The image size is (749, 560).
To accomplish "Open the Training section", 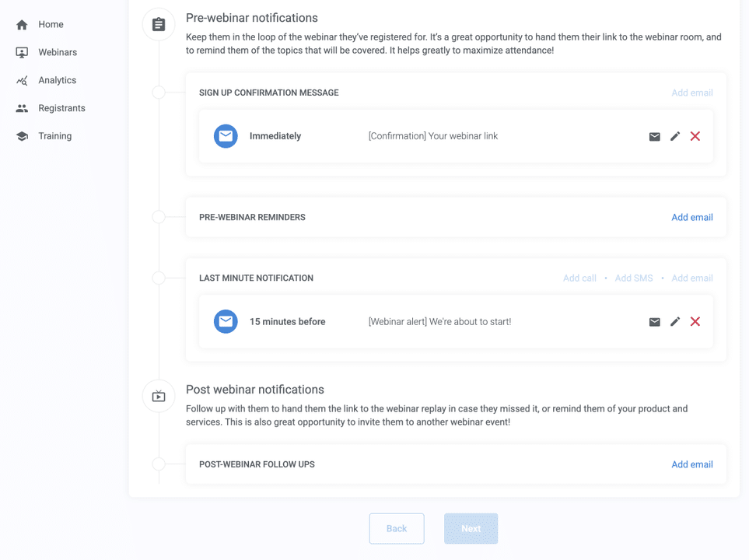I will tap(22, 135).
